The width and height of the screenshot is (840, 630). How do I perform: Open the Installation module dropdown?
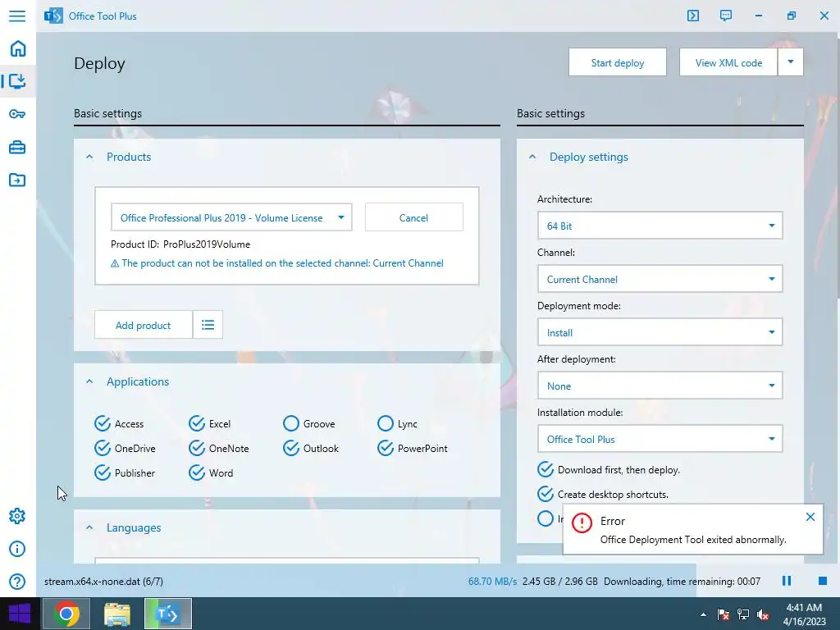coord(660,439)
